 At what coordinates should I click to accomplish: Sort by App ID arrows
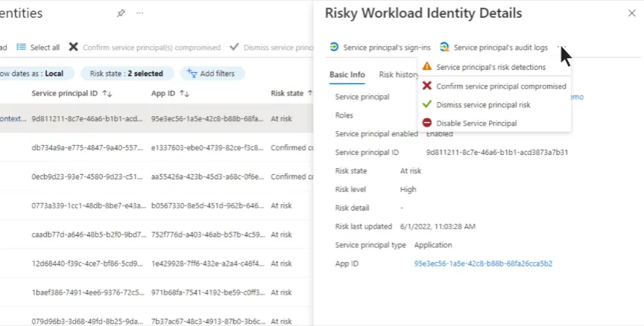184,94
